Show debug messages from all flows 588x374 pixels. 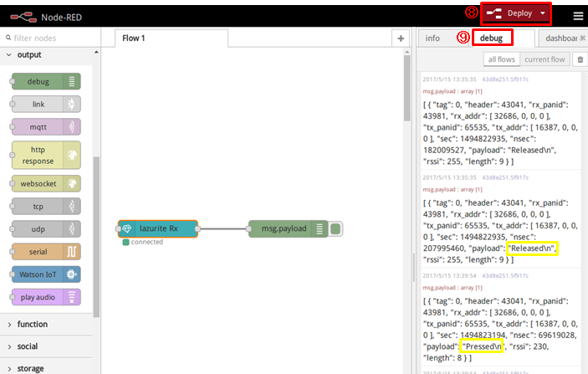[501, 59]
